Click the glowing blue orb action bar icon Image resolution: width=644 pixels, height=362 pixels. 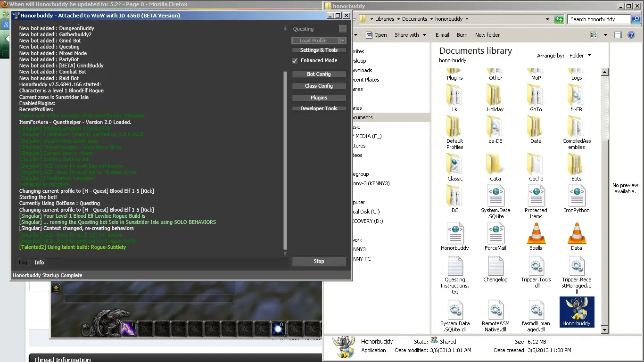278,329
